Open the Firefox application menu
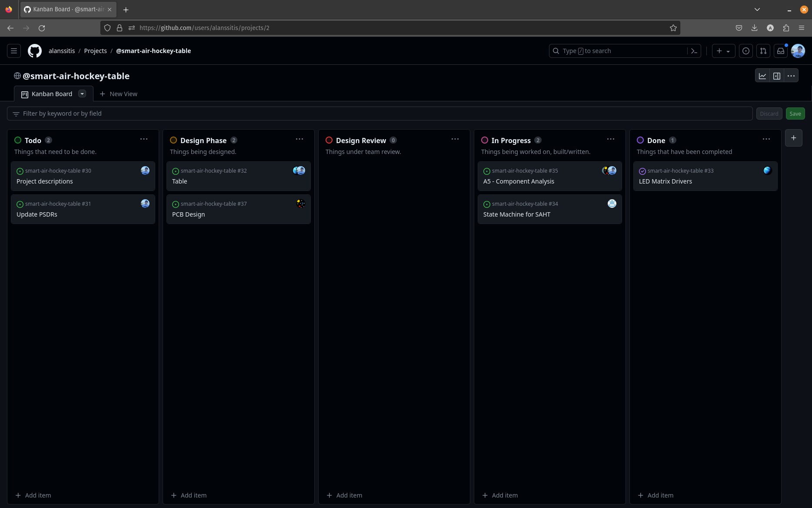The height and width of the screenshot is (508, 812). tap(802, 28)
